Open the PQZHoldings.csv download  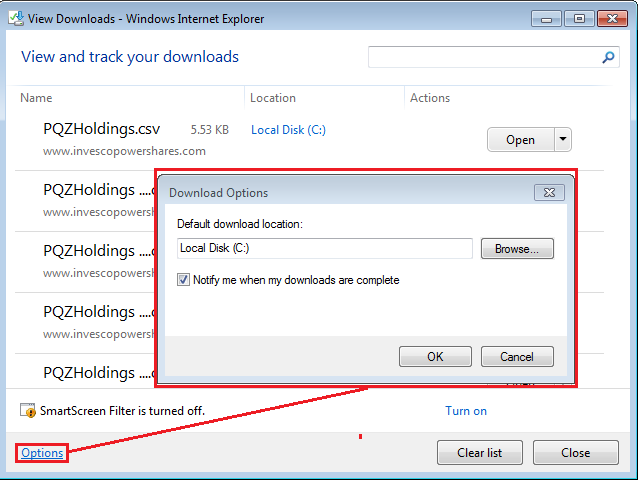(520, 139)
